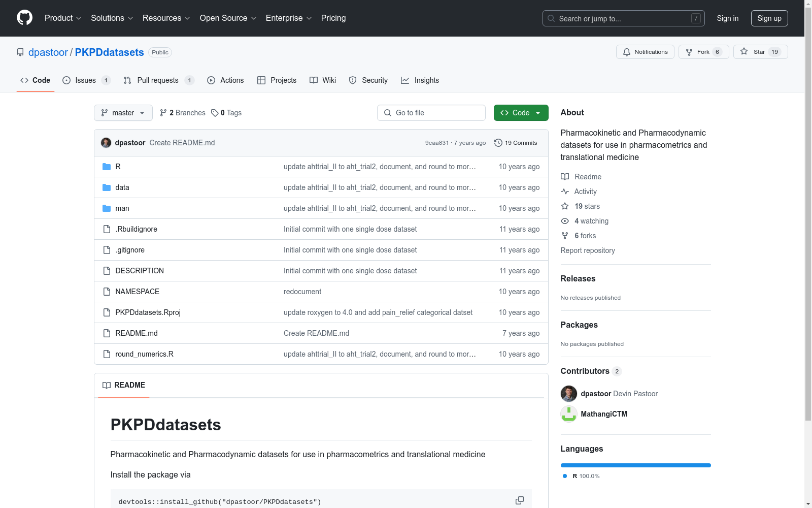Click the Sign in link
This screenshot has width=812, height=508.
pos(728,18)
